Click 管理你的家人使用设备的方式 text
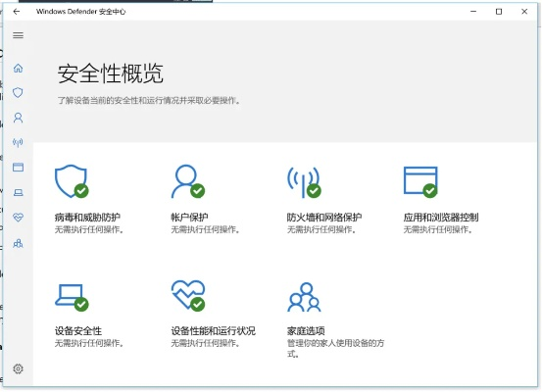This screenshot has height=392, width=542. 335,349
